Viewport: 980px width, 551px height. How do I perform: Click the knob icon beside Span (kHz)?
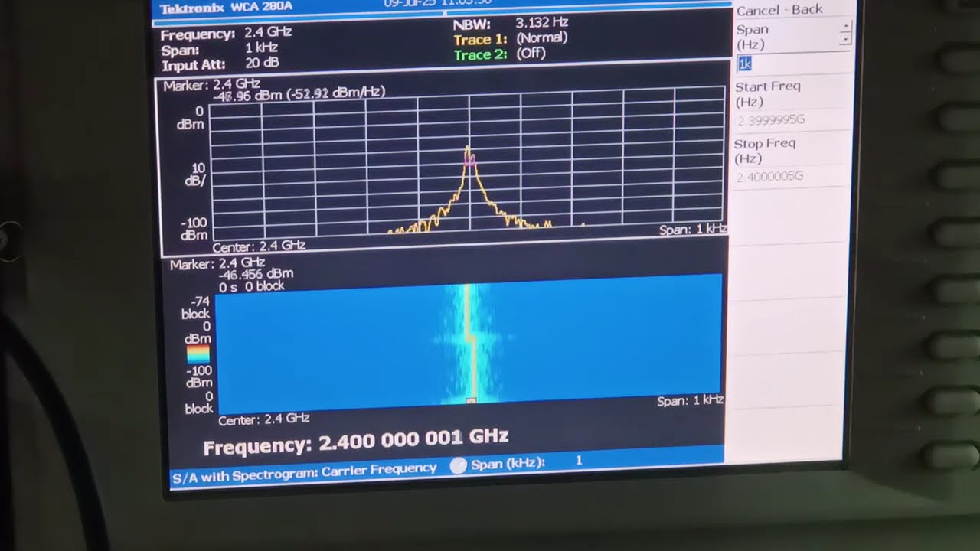pyautogui.click(x=458, y=465)
